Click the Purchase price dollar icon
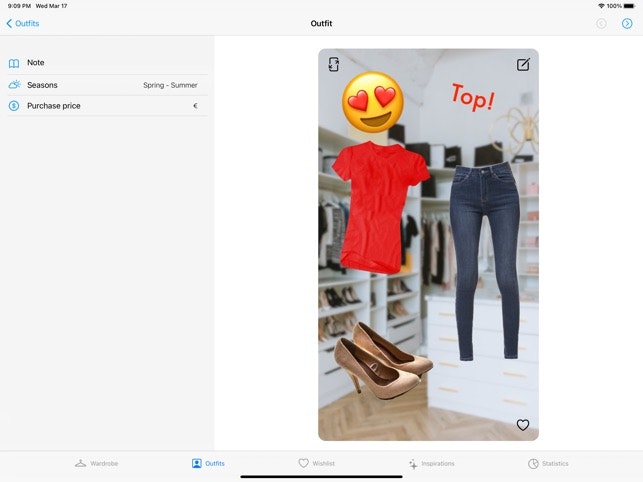This screenshot has width=643, height=482. 14,106
